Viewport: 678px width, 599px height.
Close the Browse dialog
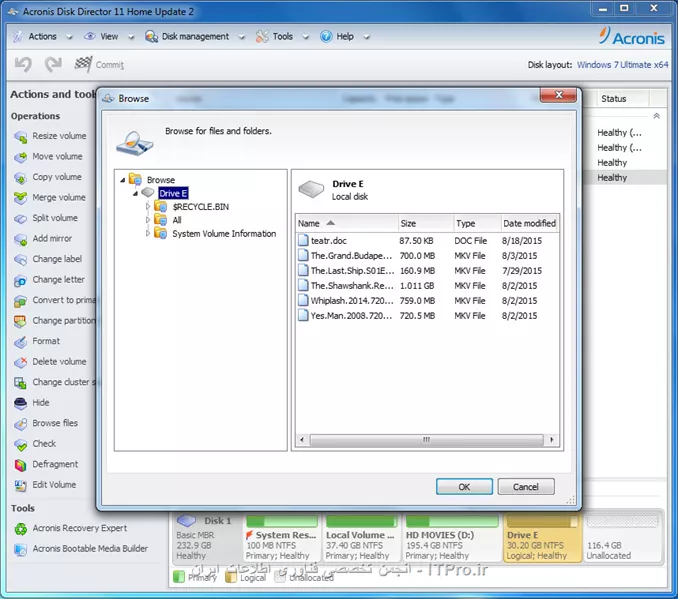558,95
